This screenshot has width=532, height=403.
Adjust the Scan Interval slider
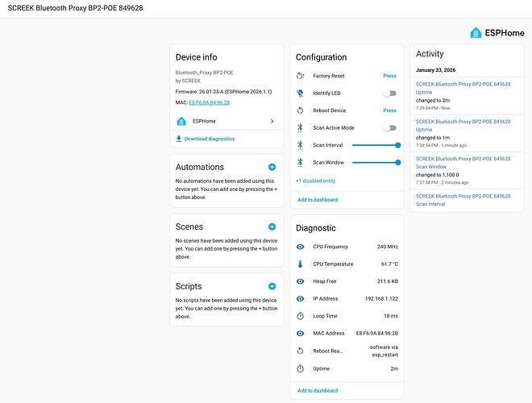pos(376,145)
